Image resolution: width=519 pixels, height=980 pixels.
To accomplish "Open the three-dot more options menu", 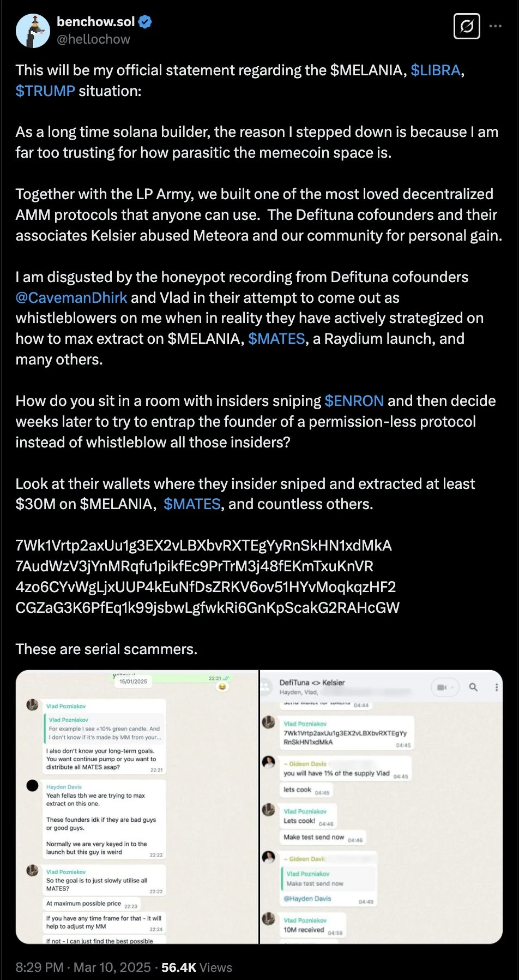I will pos(496,26).
